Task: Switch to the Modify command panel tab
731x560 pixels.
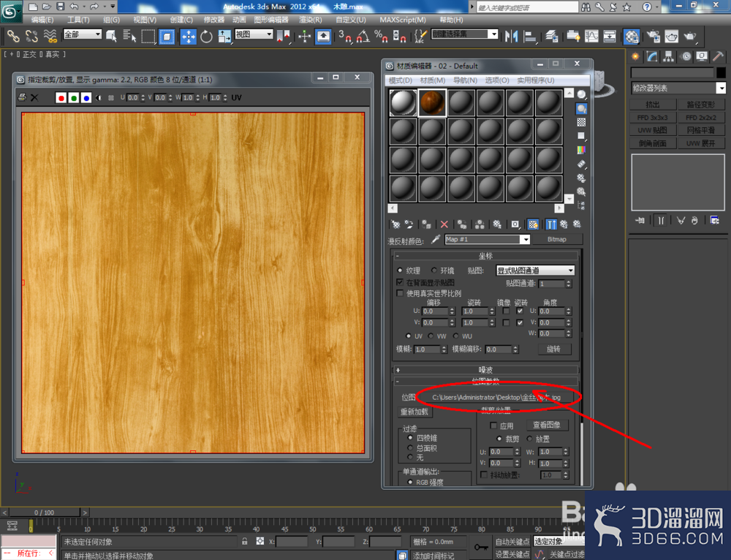Action: (x=652, y=56)
